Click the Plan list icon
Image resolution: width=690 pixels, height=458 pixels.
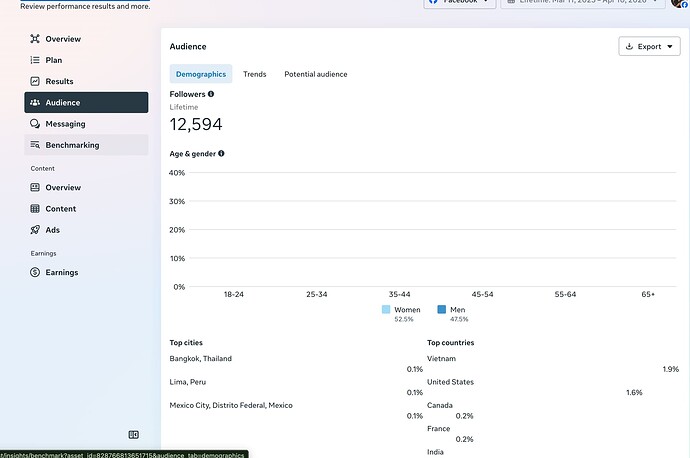coord(35,60)
